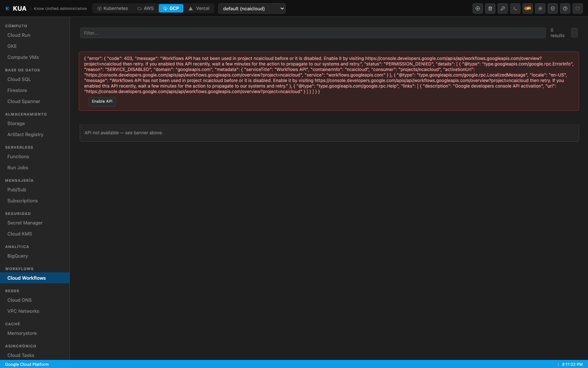Click the 3:11:22 PM status bar clock
588x368 pixels.
coord(572,364)
